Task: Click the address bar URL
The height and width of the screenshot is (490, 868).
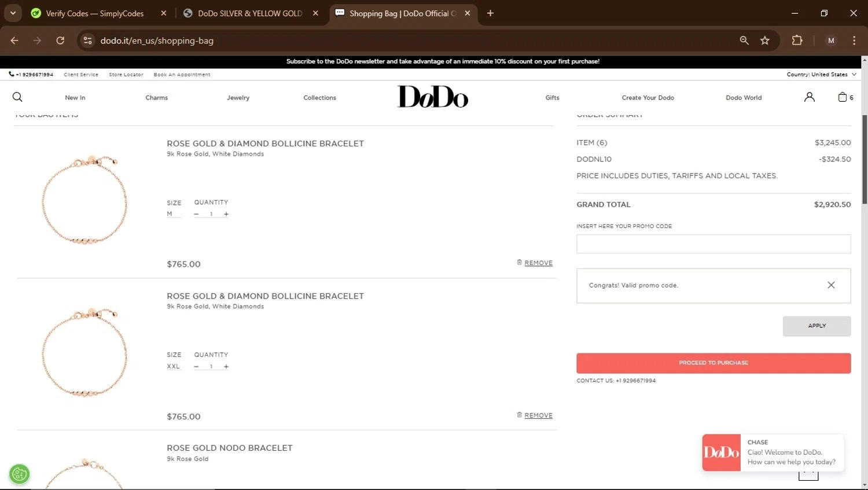Action: pos(157,40)
